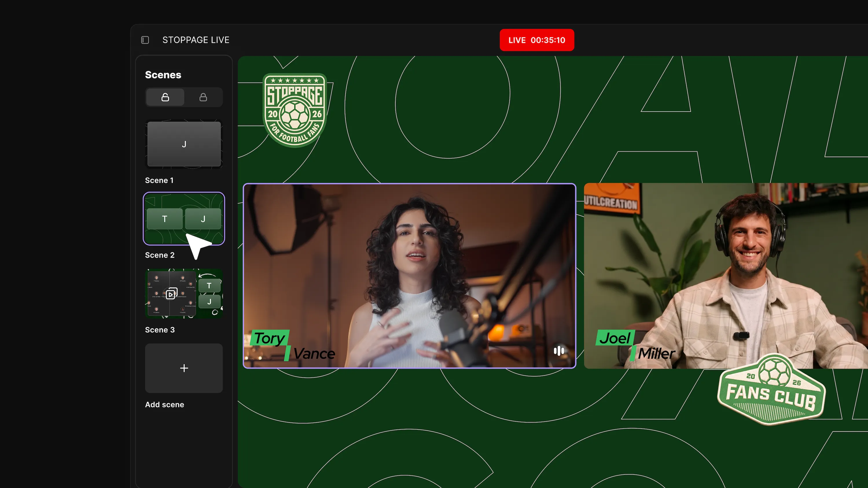Click the Joel Miller name tag
Viewport: 868px width, 488px height.
coord(635,345)
